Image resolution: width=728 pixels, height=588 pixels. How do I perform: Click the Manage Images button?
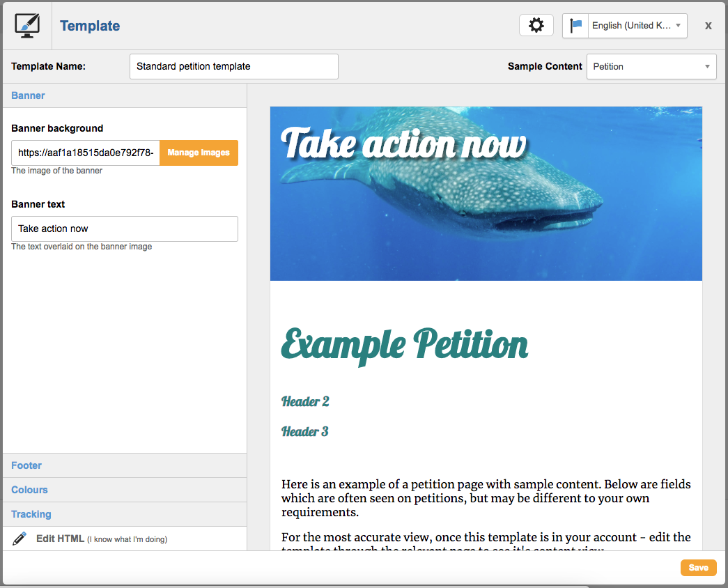click(x=199, y=153)
